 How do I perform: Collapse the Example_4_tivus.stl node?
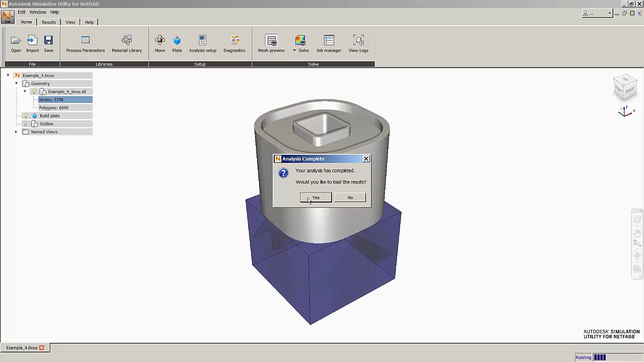[25, 92]
